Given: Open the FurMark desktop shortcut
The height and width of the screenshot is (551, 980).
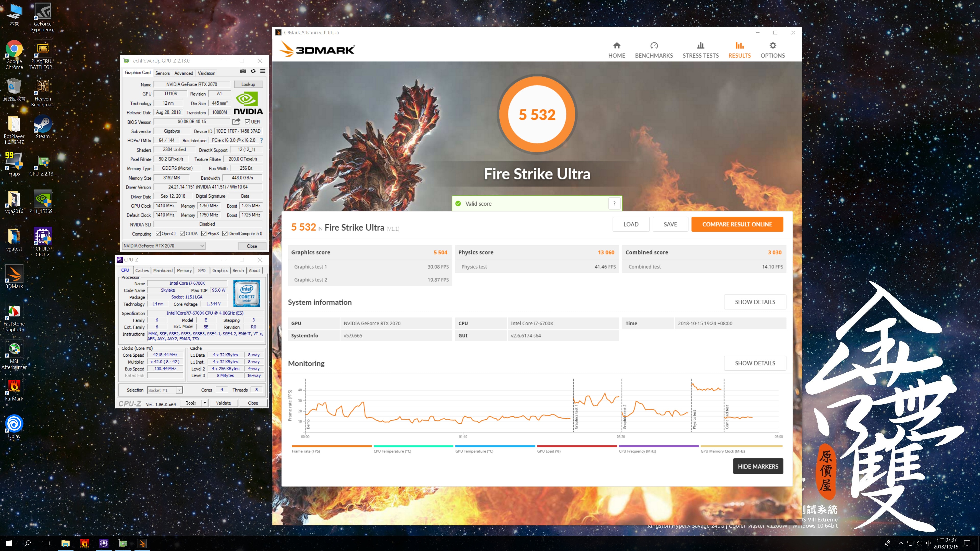Looking at the screenshot, I should click(x=14, y=389).
